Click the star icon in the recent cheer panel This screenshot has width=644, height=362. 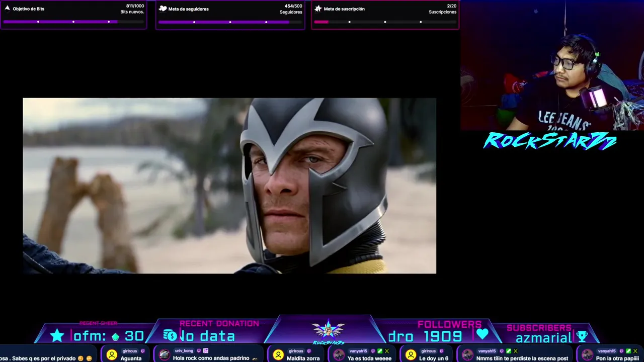[x=57, y=336]
